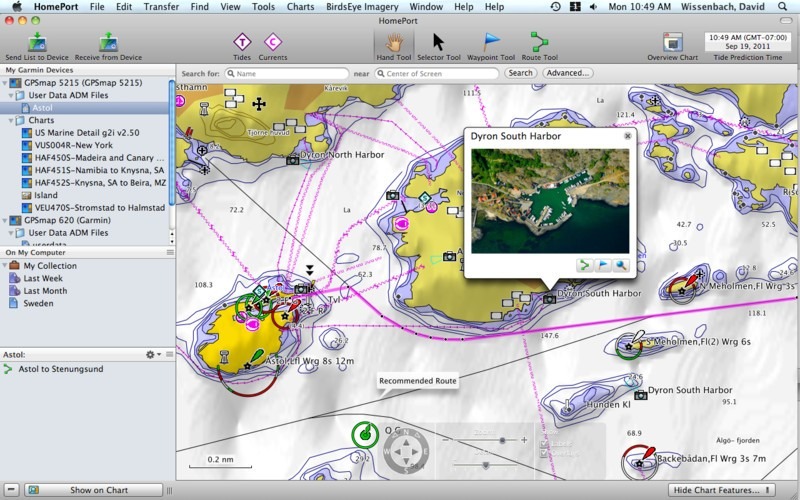Open the Transfer menu

(x=161, y=7)
